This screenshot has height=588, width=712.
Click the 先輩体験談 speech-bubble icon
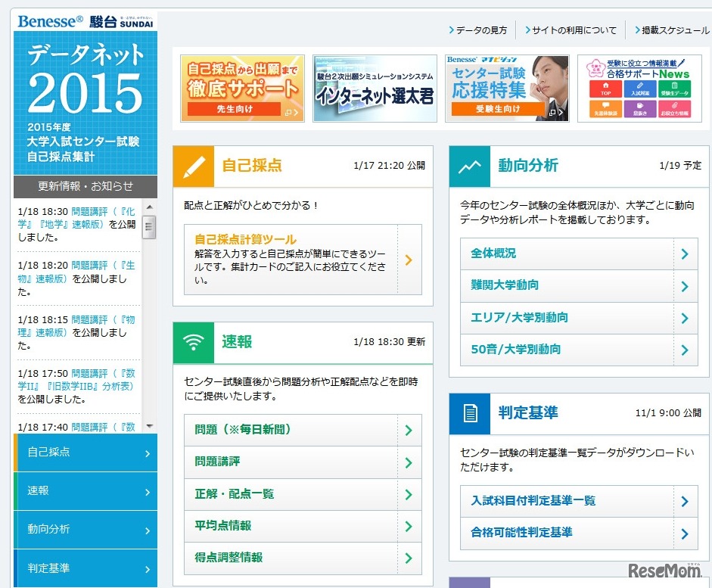pyautogui.click(x=605, y=106)
